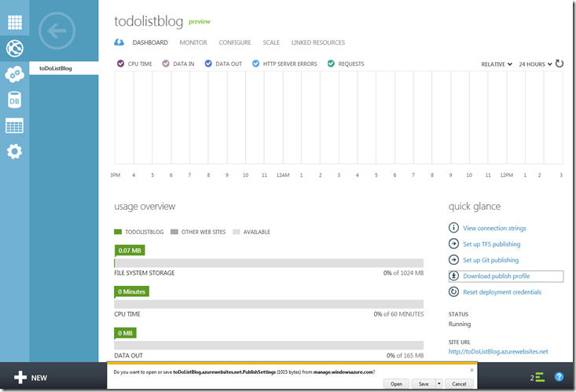Click the 12PM label on chart axis
576x392 pixels.
click(x=507, y=175)
